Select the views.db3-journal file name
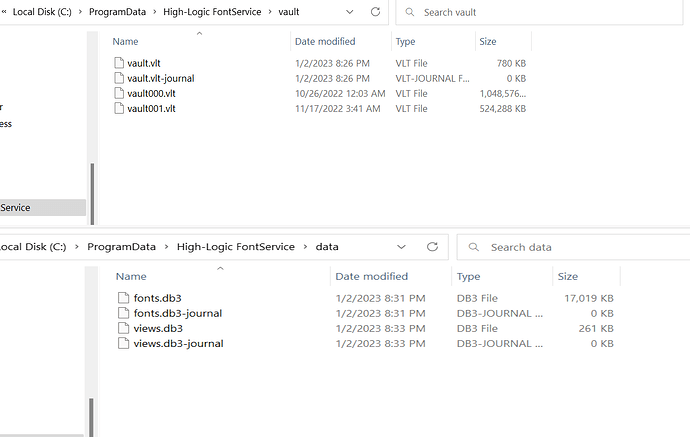The width and height of the screenshot is (690, 437). coord(179,343)
